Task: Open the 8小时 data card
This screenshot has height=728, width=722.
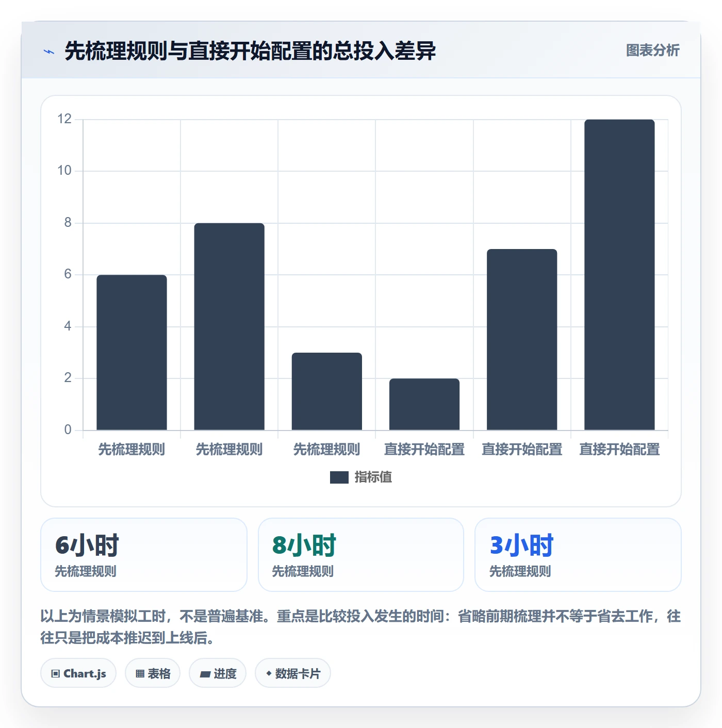Action: coord(361,555)
